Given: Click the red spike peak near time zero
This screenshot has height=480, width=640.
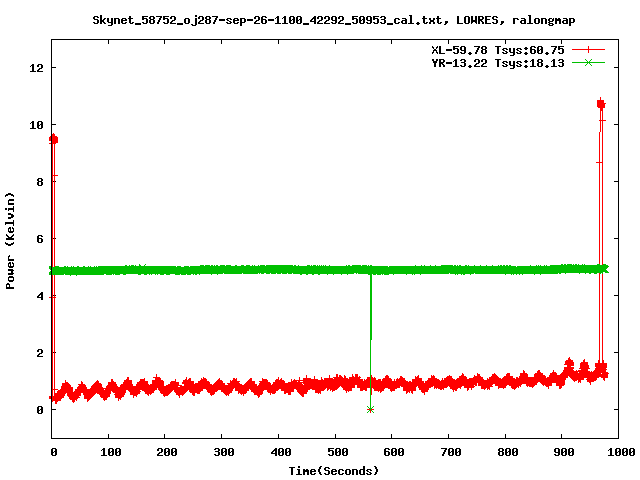Looking at the screenshot, I should coord(53,140).
